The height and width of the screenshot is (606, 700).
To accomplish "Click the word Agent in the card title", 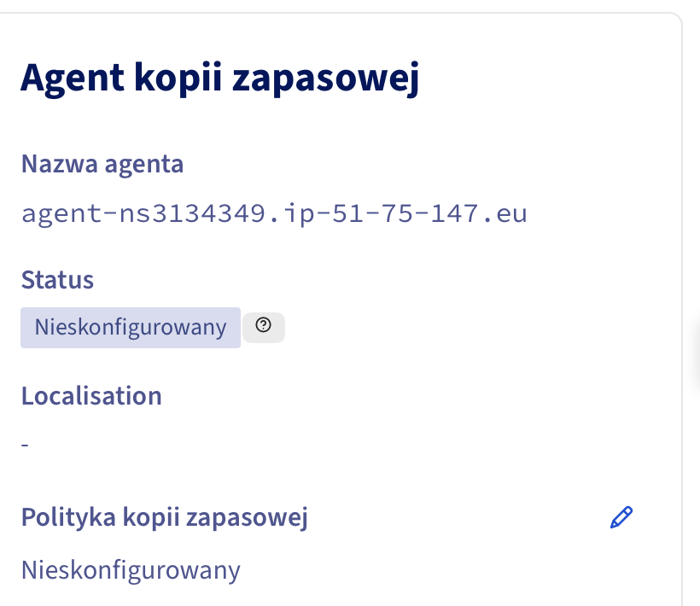I will tap(73, 79).
